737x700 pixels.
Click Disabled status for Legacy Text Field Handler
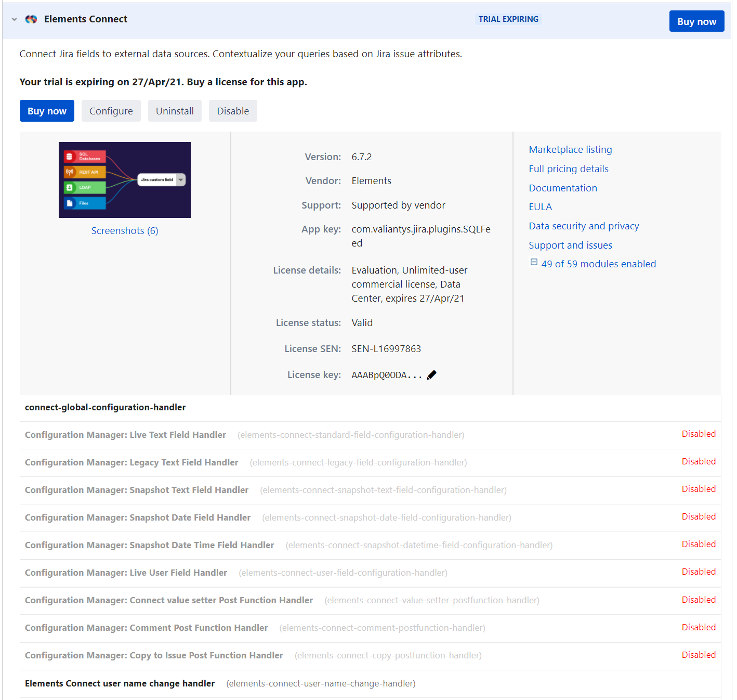coord(699,462)
